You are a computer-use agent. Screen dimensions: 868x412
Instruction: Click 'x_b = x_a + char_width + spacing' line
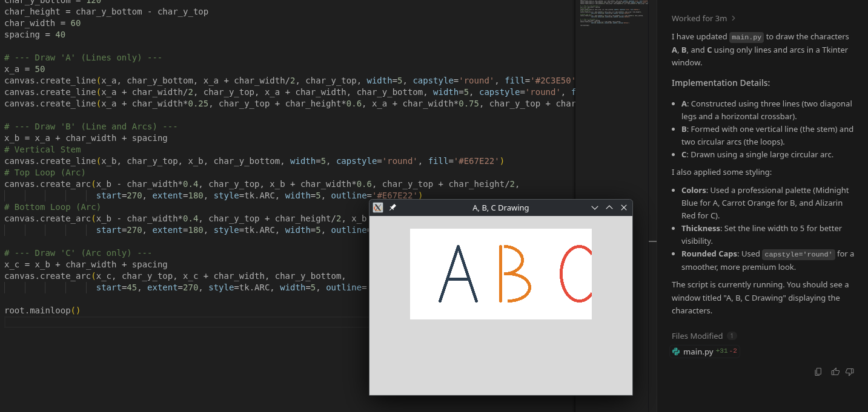click(x=86, y=138)
